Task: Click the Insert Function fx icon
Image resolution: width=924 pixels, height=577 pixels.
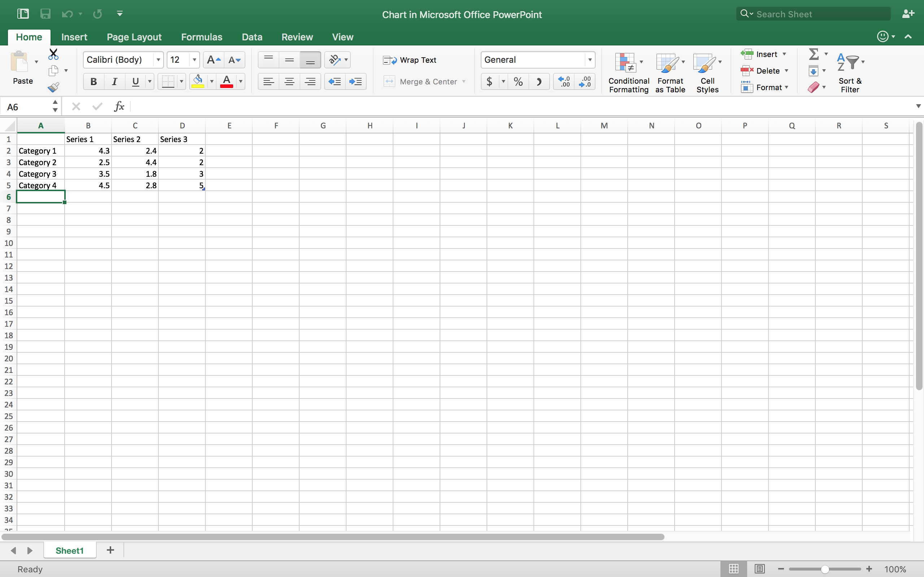Action: pos(119,106)
